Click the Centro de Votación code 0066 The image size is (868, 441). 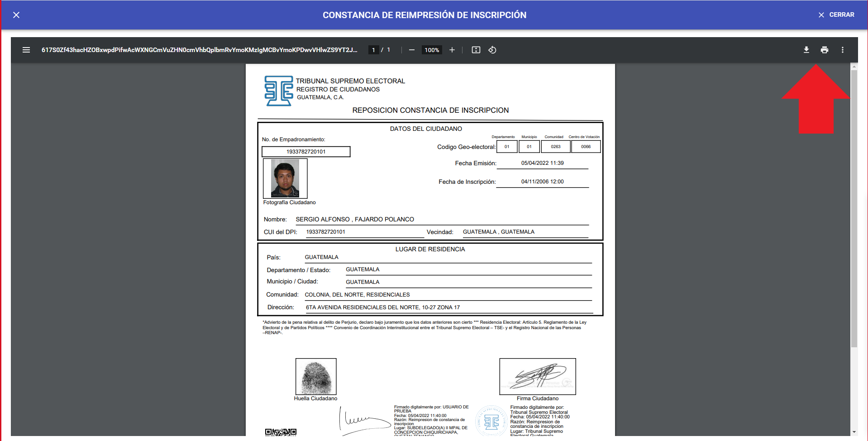coord(586,147)
